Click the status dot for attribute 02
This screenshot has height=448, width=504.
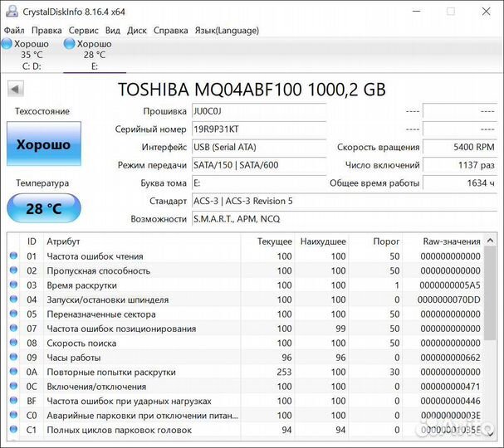tap(13, 270)
